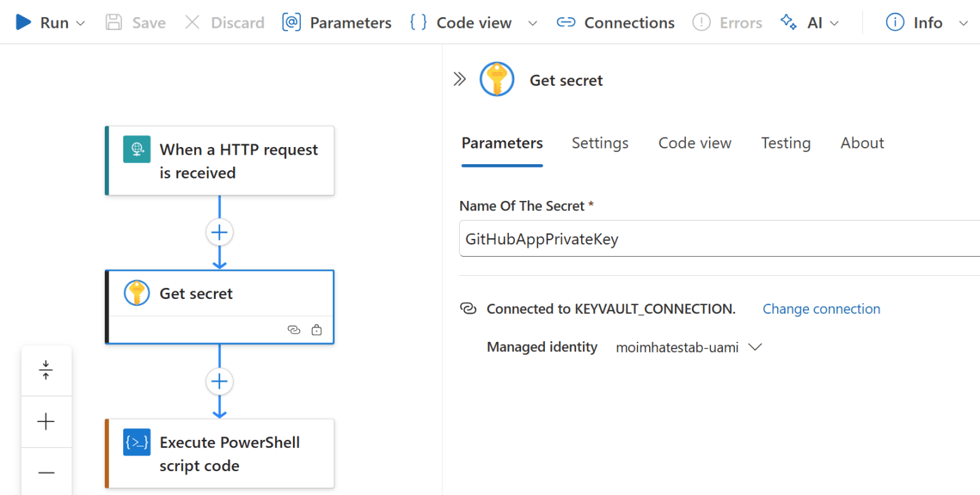Zoom in the canvas with plus button

[x=46, y=422]
